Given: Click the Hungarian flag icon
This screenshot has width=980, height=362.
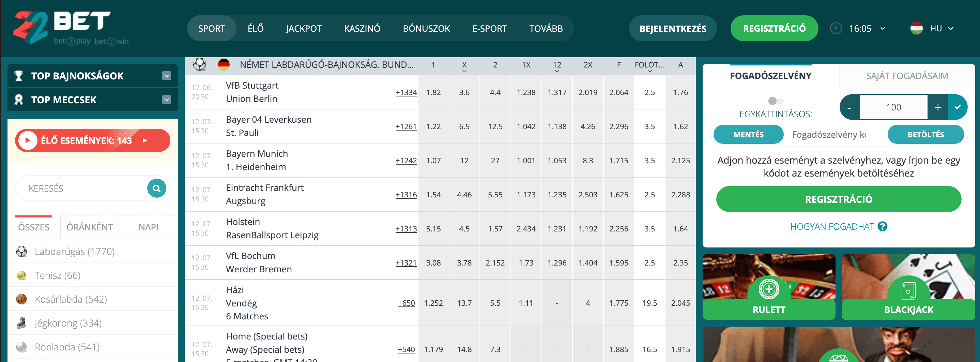Looking at the screenshot, I should tap(916, 29).
